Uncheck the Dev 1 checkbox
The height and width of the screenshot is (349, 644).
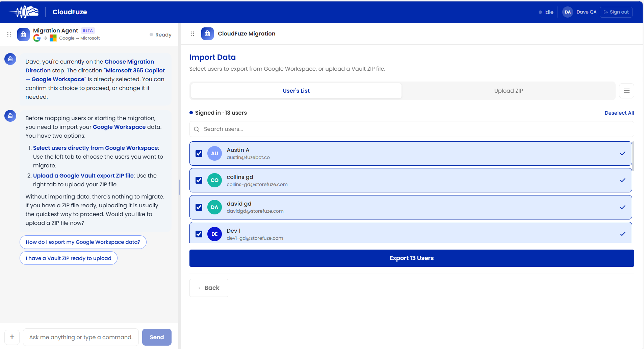click(199, 234)
